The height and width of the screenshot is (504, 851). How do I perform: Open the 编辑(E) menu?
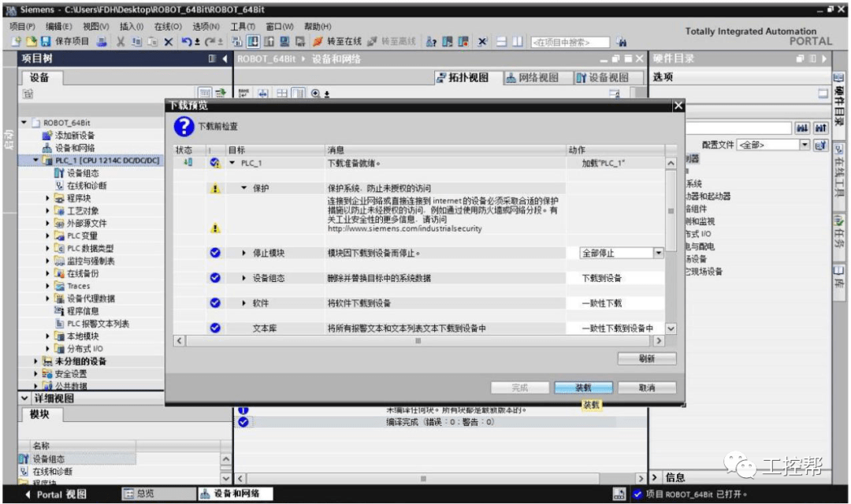58,26
